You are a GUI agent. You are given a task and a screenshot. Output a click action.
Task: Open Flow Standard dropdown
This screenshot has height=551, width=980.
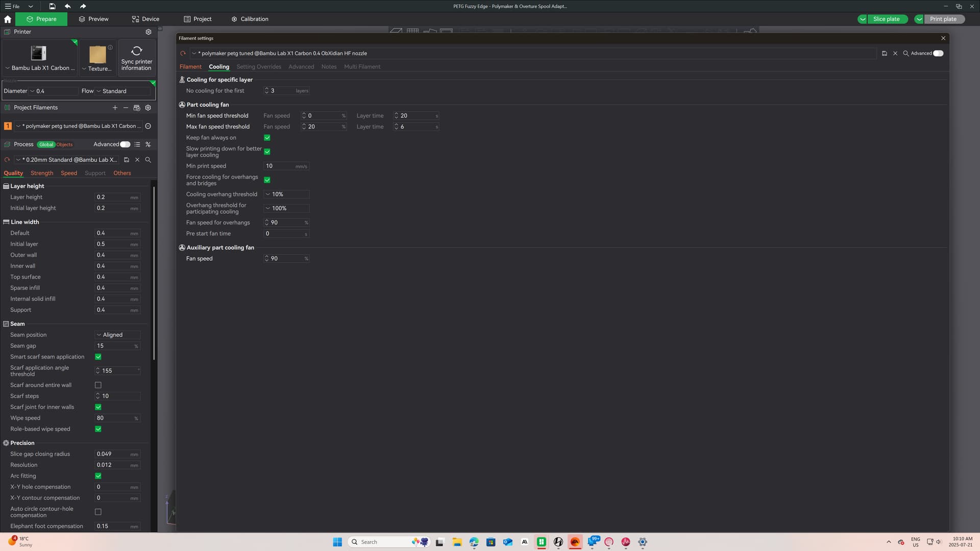click(x=123, y=91)
